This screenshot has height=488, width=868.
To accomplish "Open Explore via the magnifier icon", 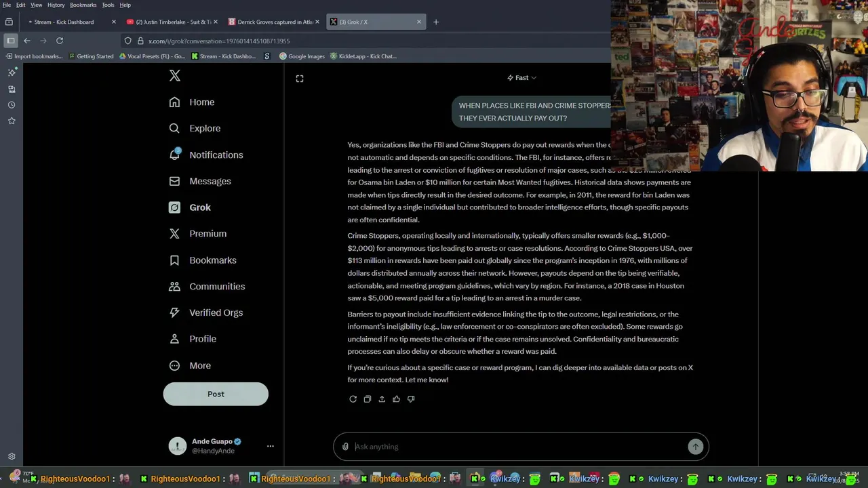I will pos(174,128).
